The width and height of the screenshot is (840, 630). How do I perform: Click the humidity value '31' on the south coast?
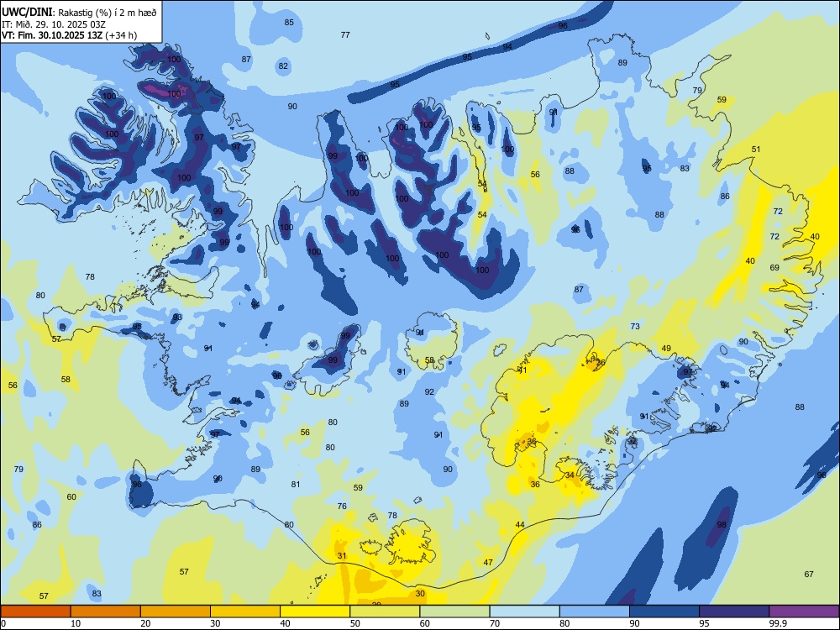point(342,556)
